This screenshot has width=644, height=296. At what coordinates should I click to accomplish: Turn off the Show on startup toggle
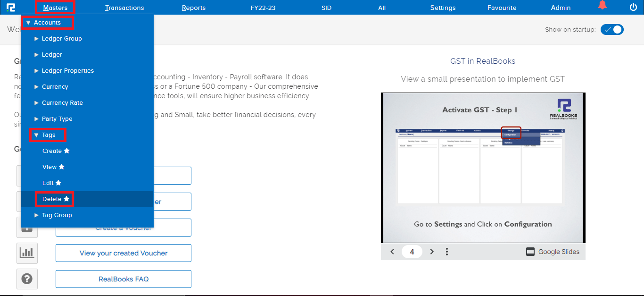click(612, 29)
